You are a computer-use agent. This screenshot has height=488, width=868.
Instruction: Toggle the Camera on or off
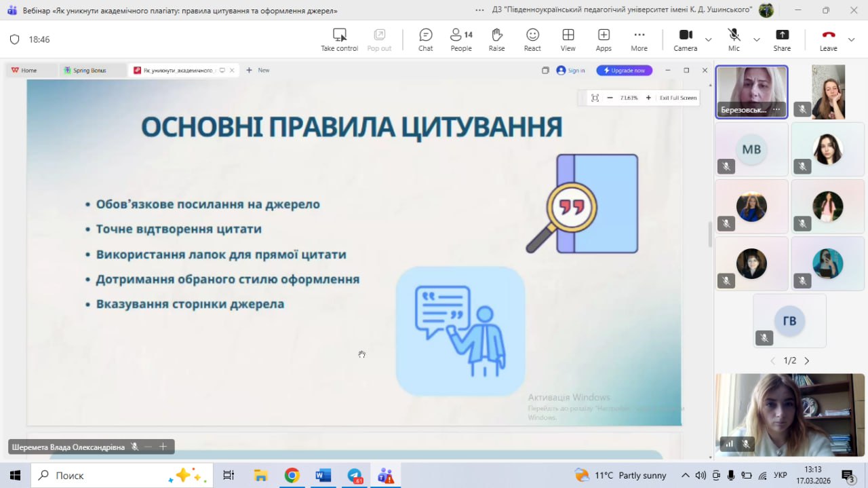coord(686,39)
